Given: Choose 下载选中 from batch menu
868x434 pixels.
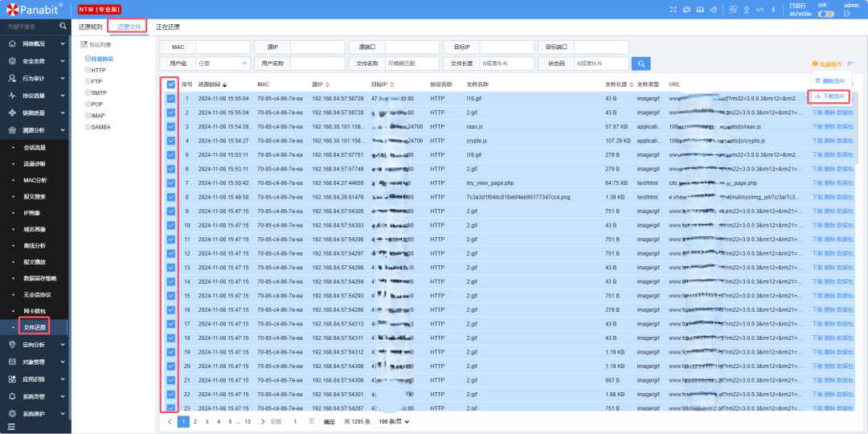Looking at the screenshot, I should point(829,96).
